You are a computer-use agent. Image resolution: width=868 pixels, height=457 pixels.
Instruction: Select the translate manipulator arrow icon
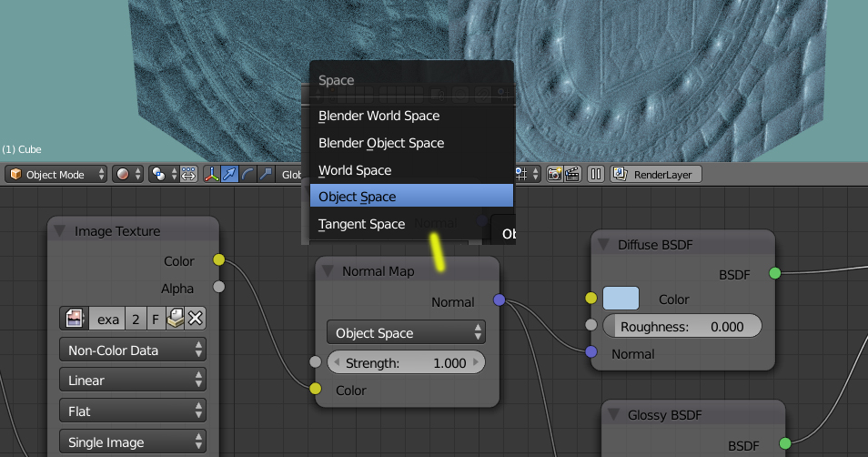[x=229, y=175]
